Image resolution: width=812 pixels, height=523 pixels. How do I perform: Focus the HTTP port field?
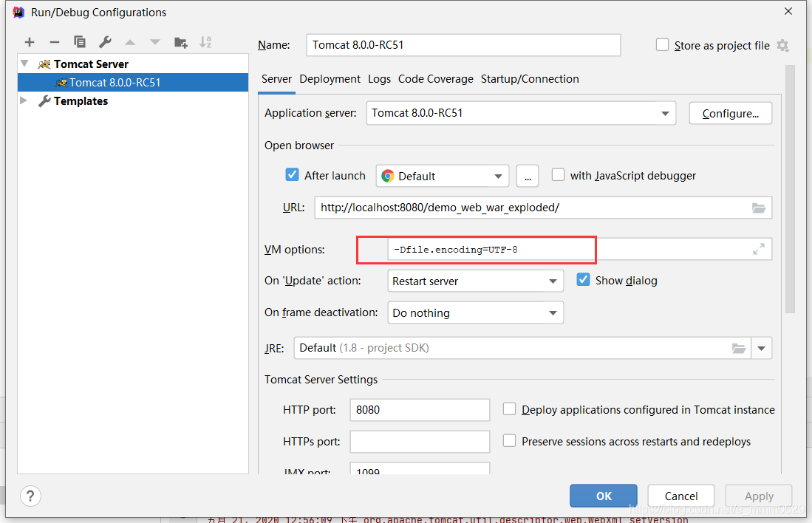420,409
